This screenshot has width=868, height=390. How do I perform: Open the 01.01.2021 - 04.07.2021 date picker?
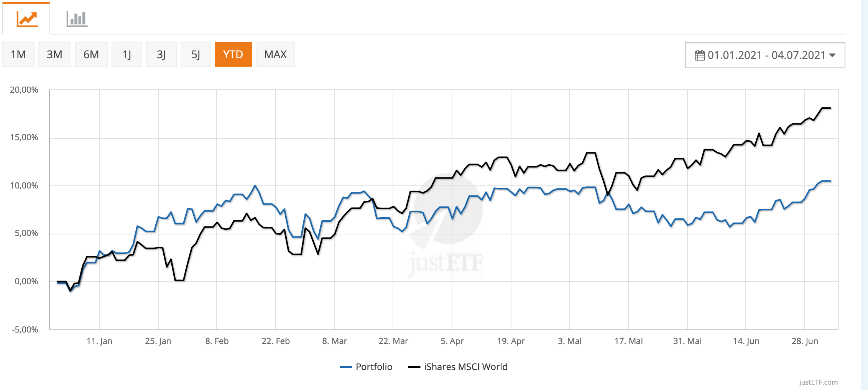pos(766,55)
